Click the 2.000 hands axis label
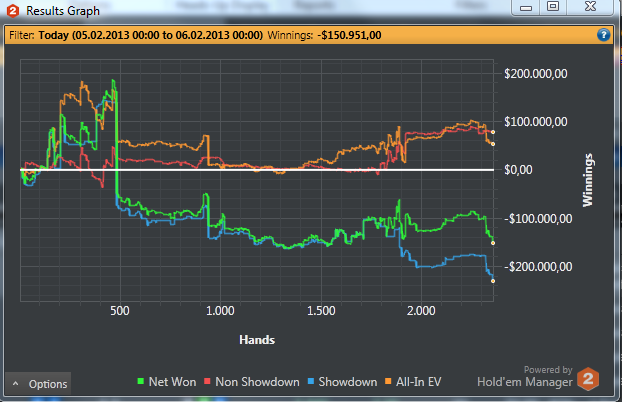The height and width of the screenshot is (402, 622). coord(421,311)
